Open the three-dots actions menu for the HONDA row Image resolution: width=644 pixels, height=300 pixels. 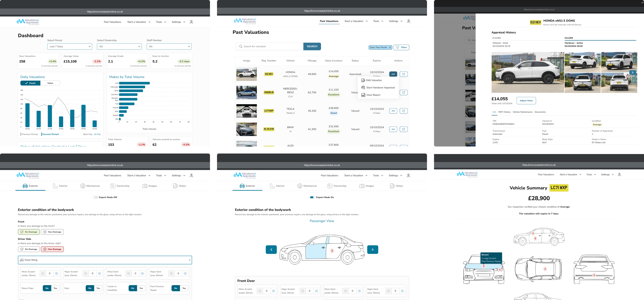click(393, 74)
